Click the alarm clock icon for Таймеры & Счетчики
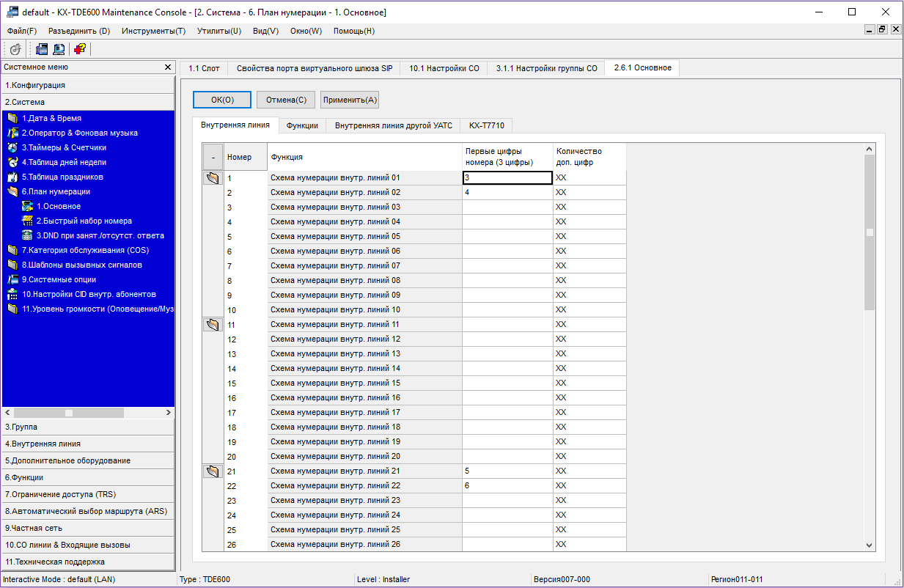 click(x=12, y=147)
